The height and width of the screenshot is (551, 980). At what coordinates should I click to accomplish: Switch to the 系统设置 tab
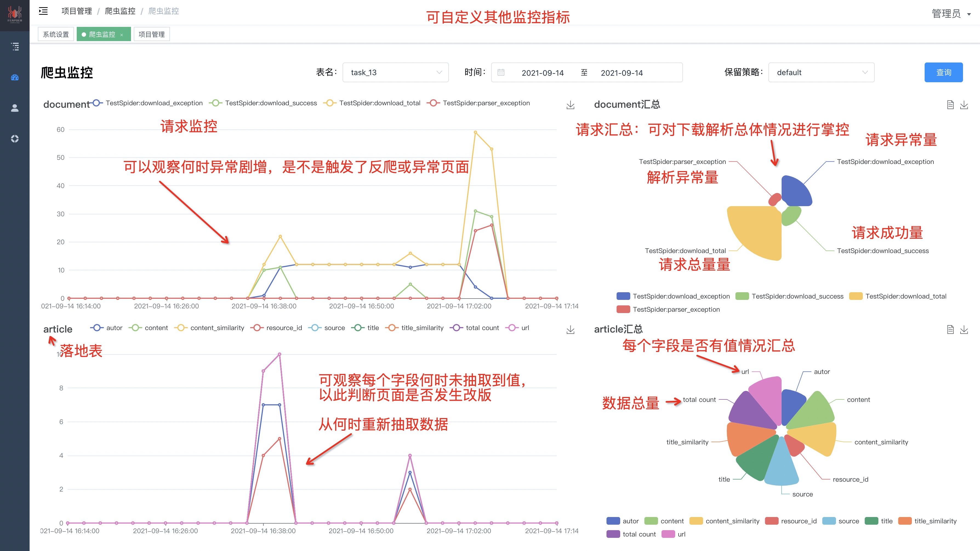point(56,34)
